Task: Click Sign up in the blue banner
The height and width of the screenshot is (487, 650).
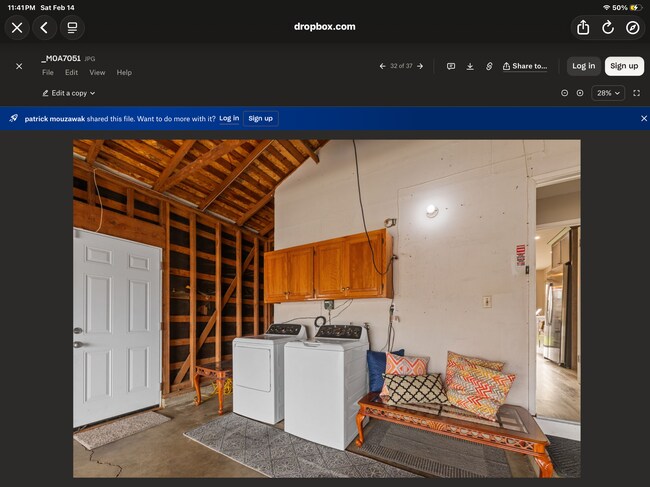Action: tap(260, 118)
